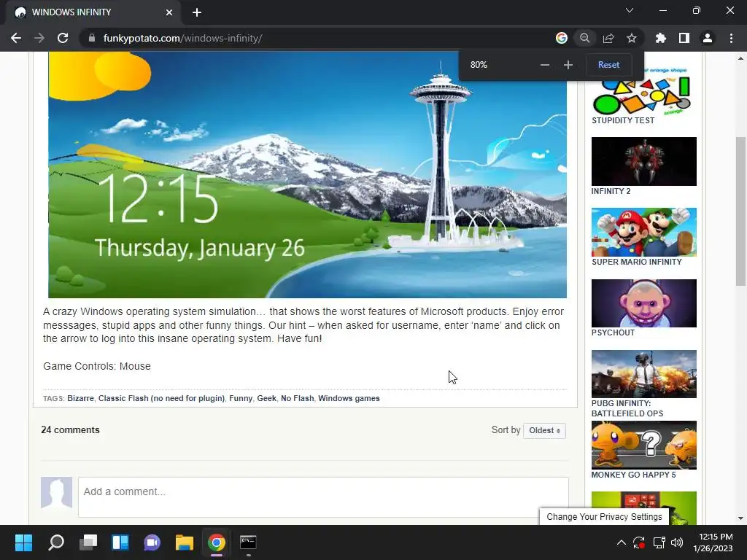Click the sync status tray icon with red dot

point(639,542)
